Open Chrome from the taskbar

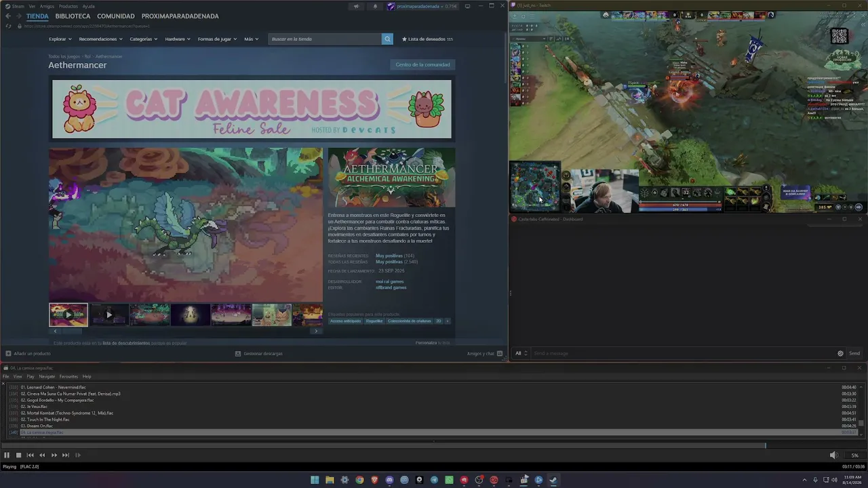click(359, 480)
